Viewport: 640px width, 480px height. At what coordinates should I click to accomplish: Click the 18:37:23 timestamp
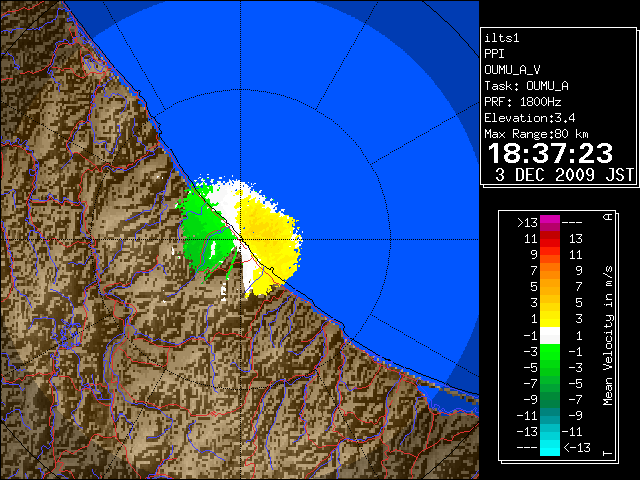coord(551,153)
